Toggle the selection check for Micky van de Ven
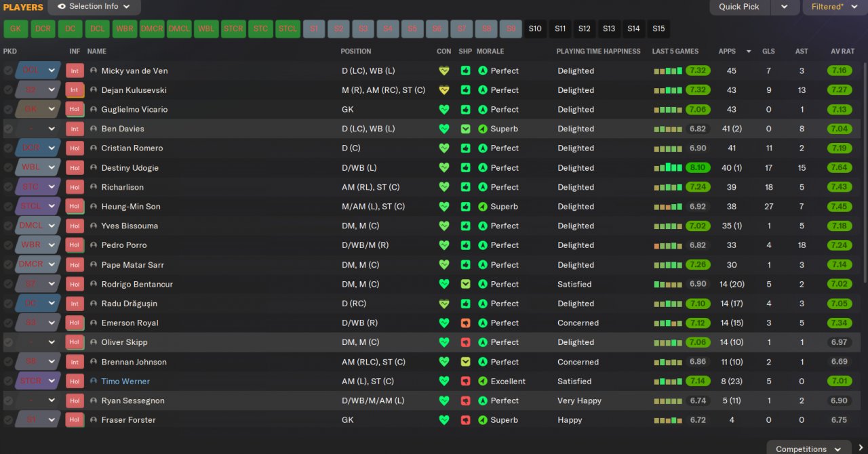The width and height of the screenshot is (868, 454). 7,70
